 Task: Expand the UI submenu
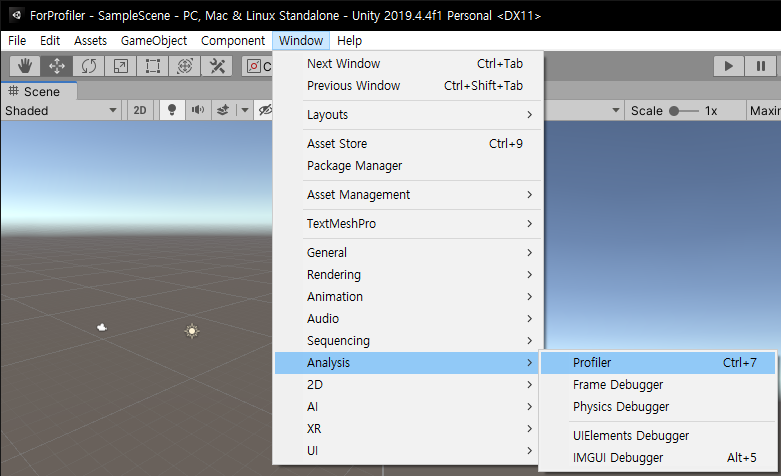point(408,451)
